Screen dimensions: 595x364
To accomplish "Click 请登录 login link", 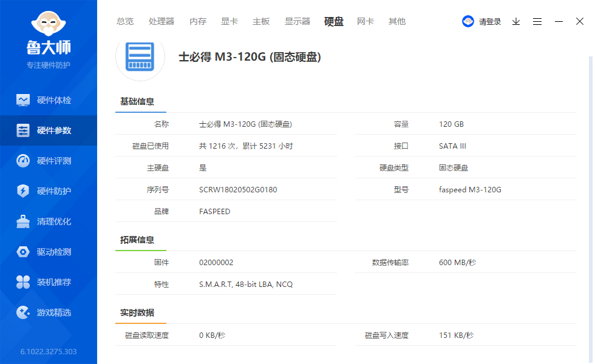I will [490, 22].
